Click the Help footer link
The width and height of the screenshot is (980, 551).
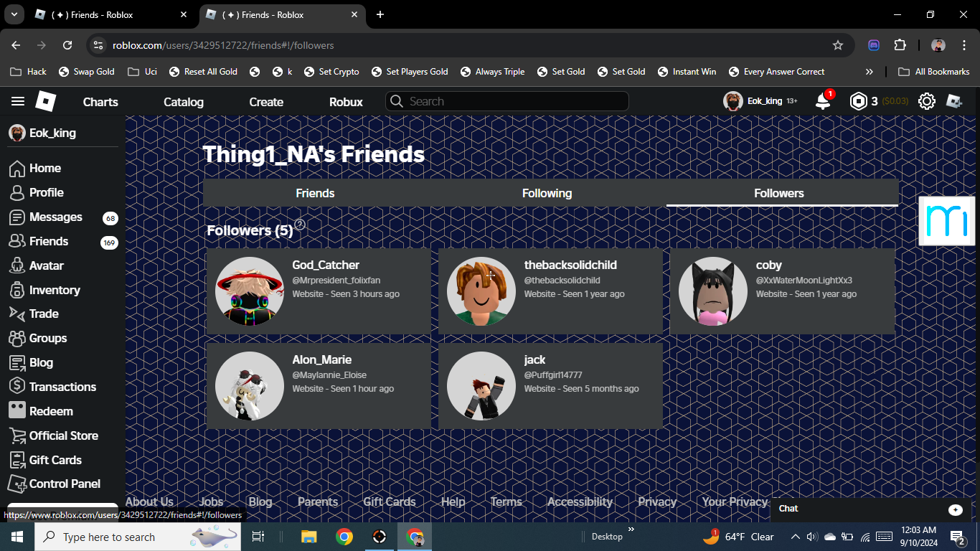[453, 502]
